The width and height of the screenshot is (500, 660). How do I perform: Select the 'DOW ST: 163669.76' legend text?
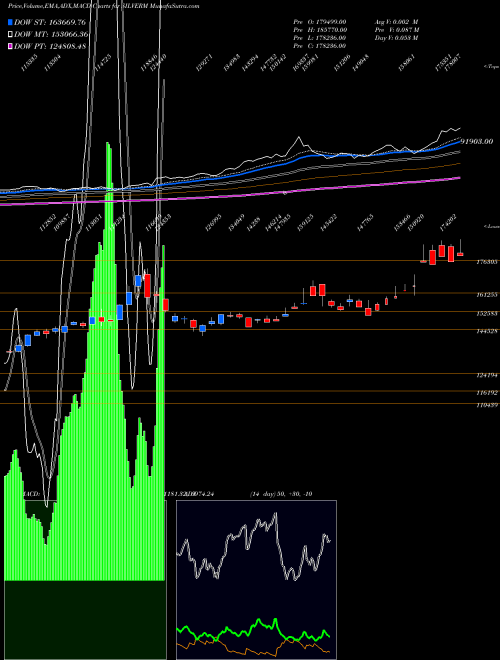tap(50, 22)
